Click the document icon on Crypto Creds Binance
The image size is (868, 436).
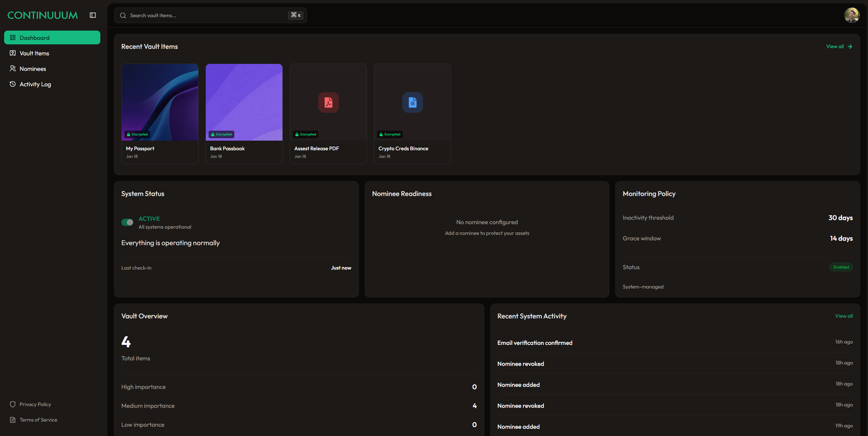tap(412, 102)
